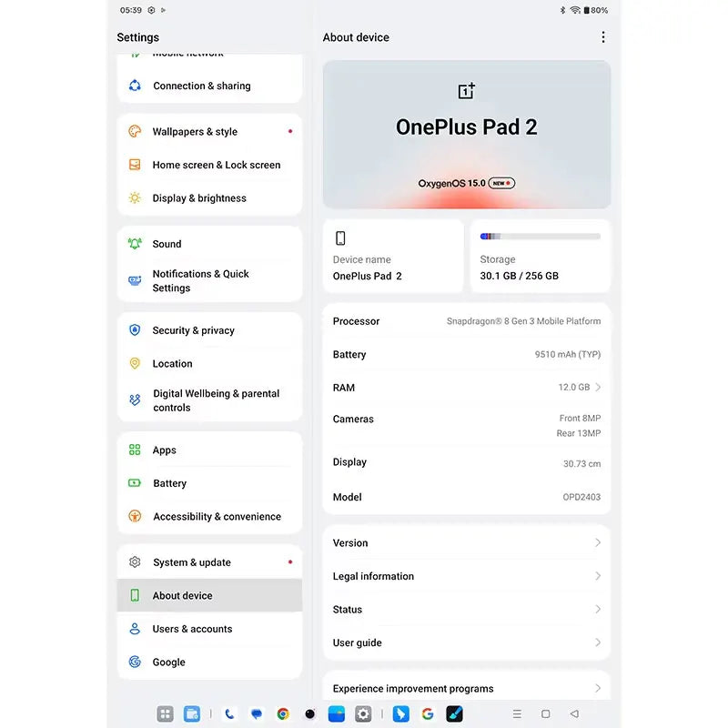Screen dimensions: 728x728
Task: Tap the System & update gear icon
Action: coord(135,562)
